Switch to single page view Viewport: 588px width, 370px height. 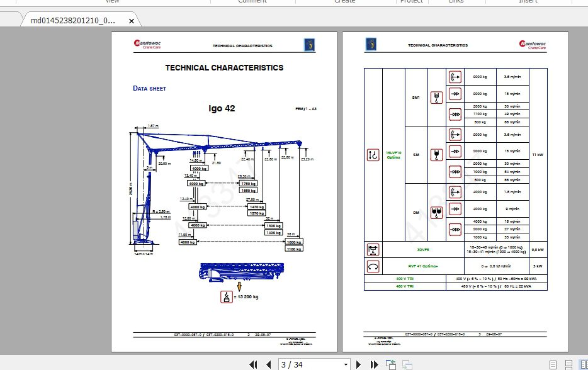[x=553, y=364]
